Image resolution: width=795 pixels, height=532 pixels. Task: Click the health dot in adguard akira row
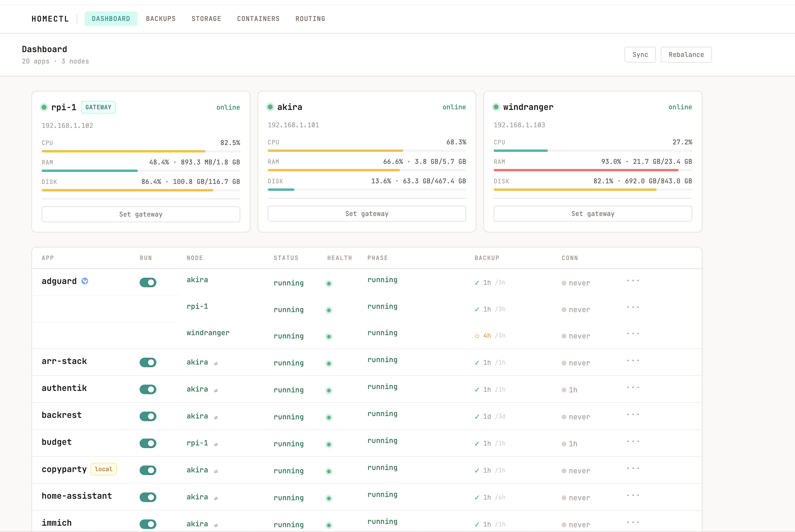coord(329,284)
